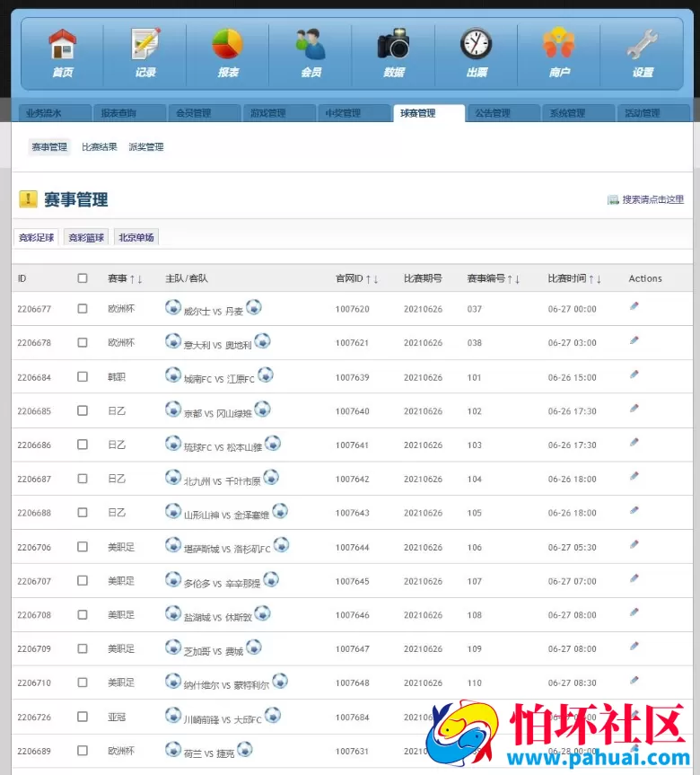
Task: Click the yellow warning icon beside 赛事管理
Action: [28, 199]
